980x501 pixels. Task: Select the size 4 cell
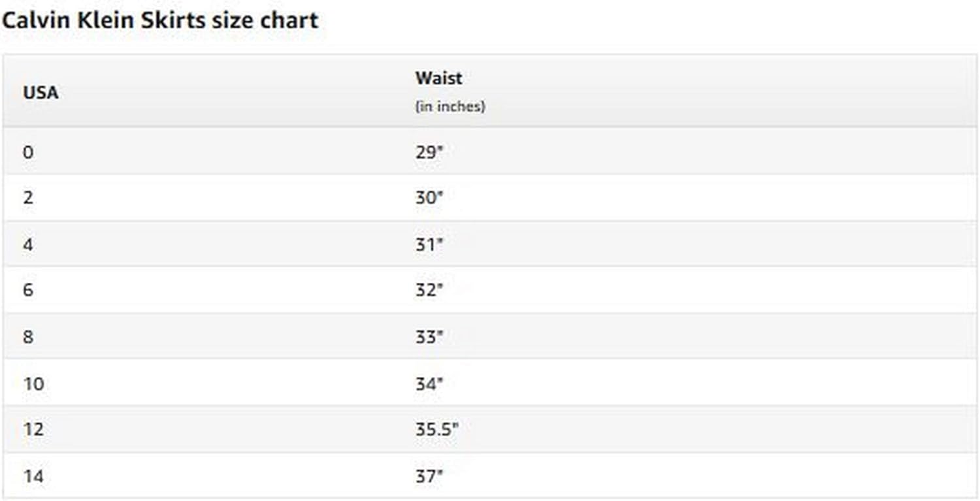pyautogui.click(x=27, y=244)
